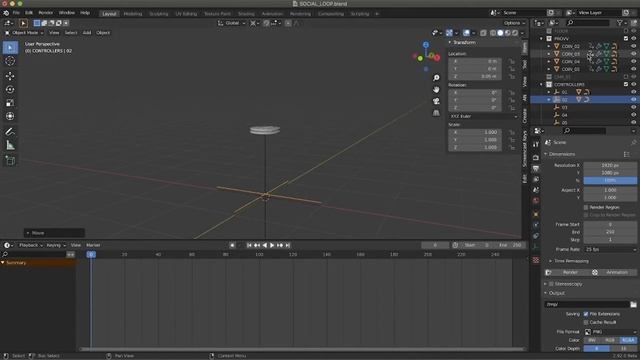Image resolution: width=640 pixels, height=360 pixels.
Task: Jump to the timeline start frame
Action: [x=249, y=245]
